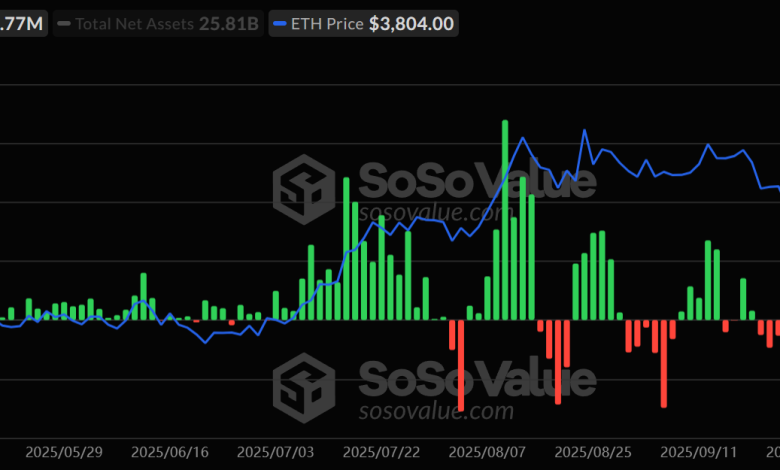780x470 pixels.
Task: Click the long red bar above 2025/08/07
Action: [461, 365]
